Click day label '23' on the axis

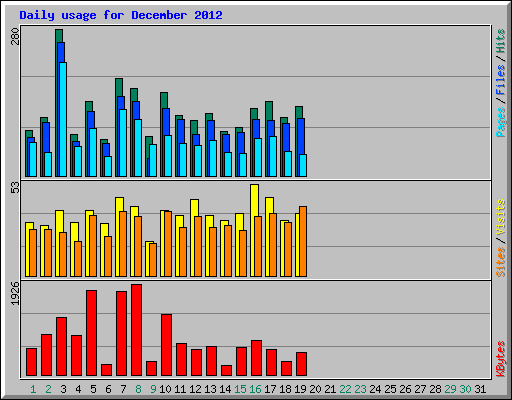click(360, 389)
